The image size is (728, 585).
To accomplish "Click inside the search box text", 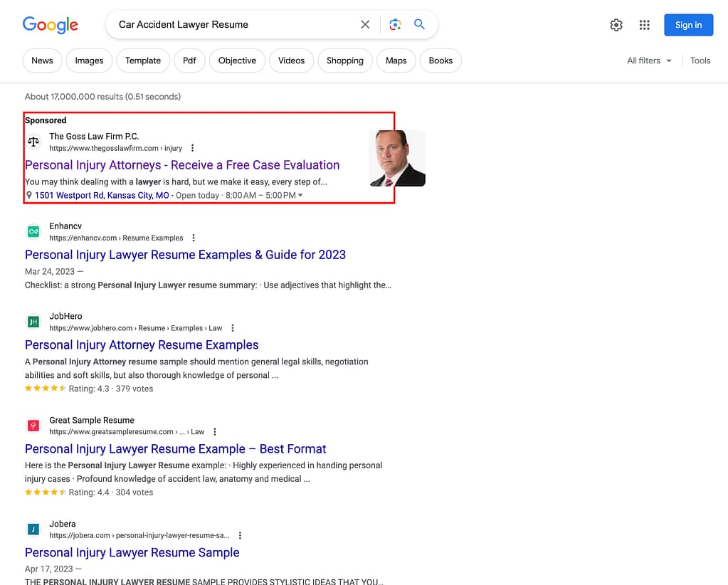I will [x=184, y=25].
